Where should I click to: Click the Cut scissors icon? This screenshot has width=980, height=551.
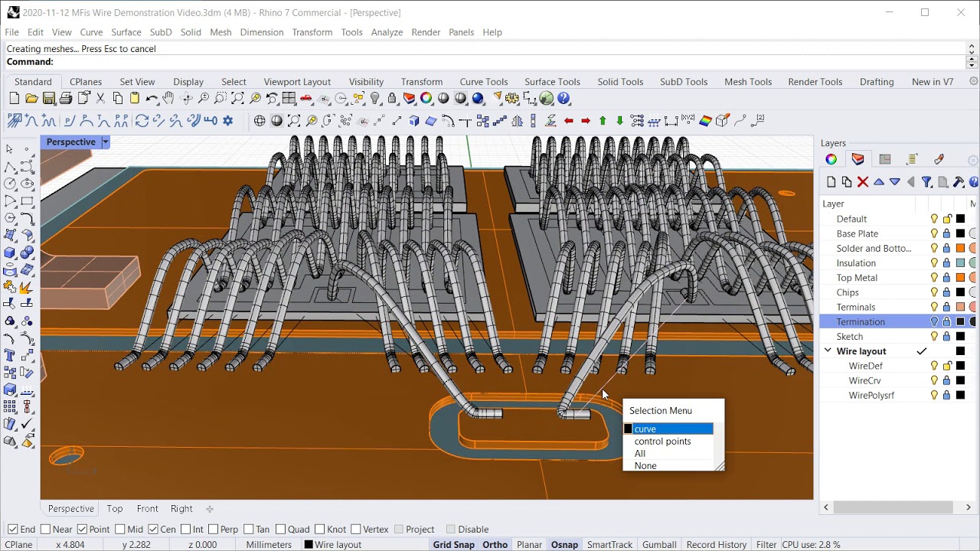click(100, 99)
